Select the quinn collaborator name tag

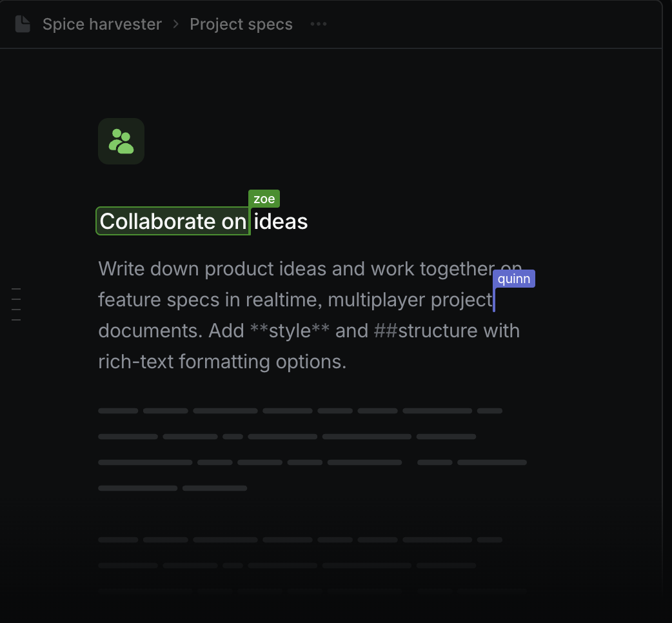(514, 279)
